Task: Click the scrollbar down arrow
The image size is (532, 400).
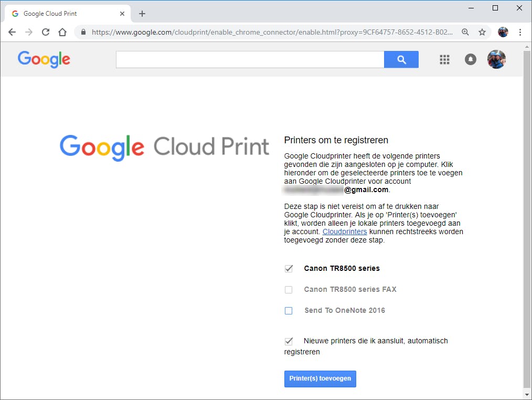Action: (x=527, y=395)
